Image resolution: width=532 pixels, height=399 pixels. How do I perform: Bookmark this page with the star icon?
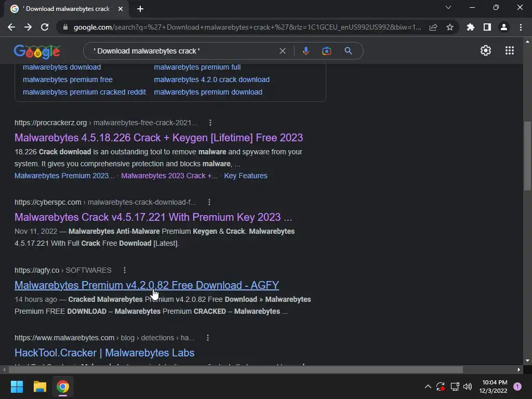click(x=450, y=27)
